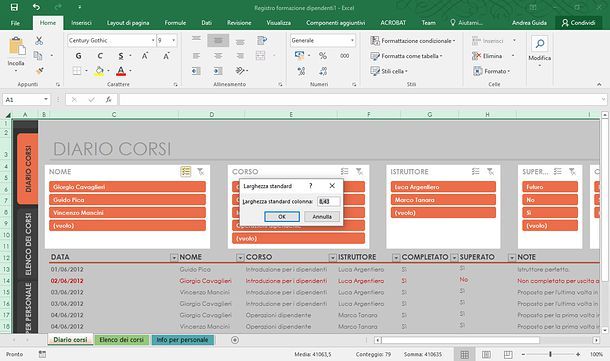Increase font size with large A icon

point(145,56)
